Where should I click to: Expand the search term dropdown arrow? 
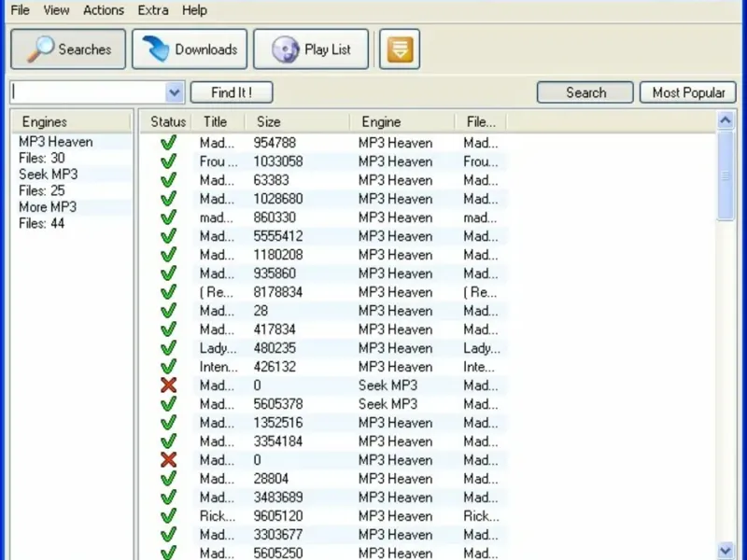click(x=175, y=92)
